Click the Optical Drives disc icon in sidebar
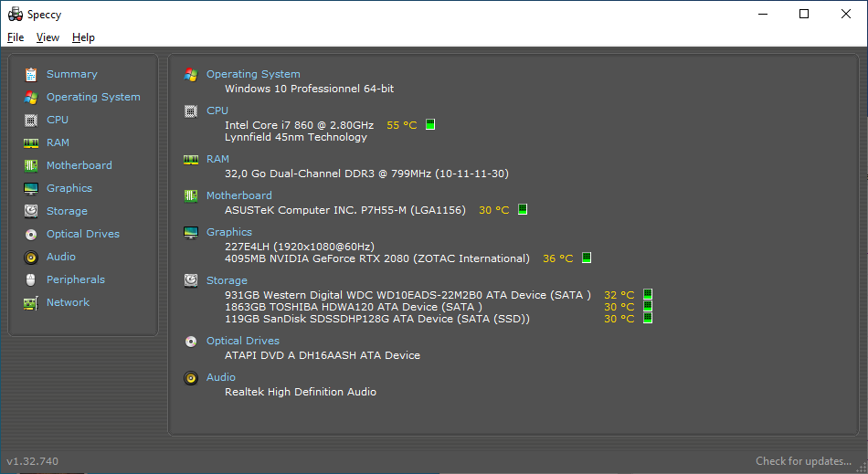The height and width of the screenshot is (474, 868). tap(31, 235)
